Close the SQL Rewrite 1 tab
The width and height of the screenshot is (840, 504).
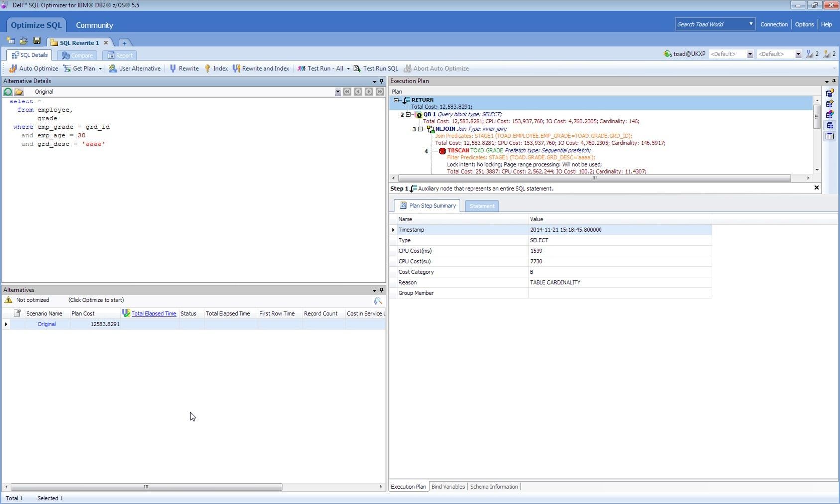(x=106, y=43)
